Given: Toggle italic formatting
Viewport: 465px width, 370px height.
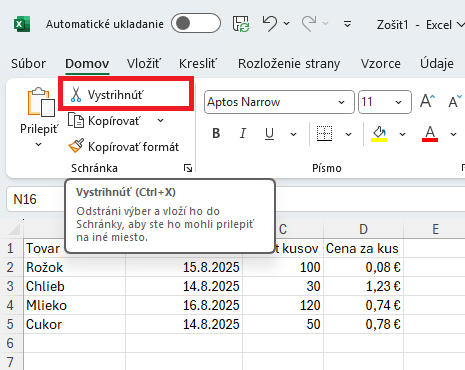Looking at the screenshot, I should tap(243, 133).
